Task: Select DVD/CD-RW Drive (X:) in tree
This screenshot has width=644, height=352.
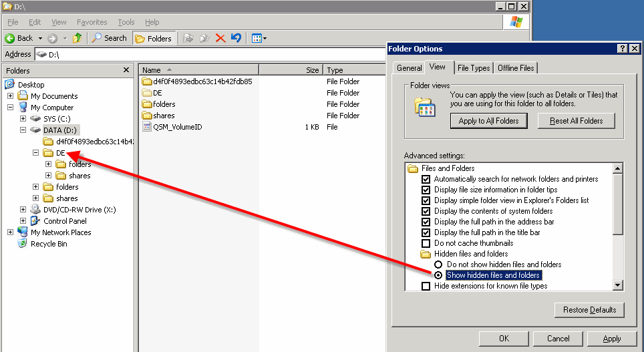Action: tap(79, 210)
